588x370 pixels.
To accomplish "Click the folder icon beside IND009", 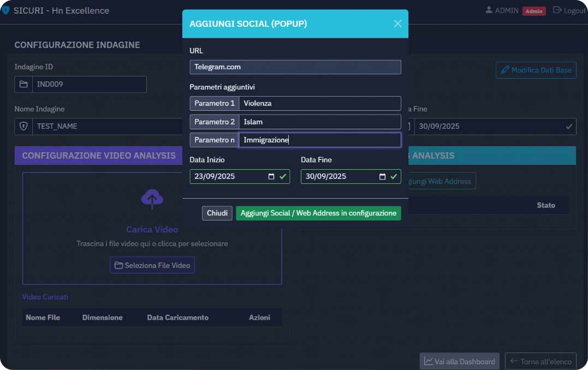I will click(23, 85).
